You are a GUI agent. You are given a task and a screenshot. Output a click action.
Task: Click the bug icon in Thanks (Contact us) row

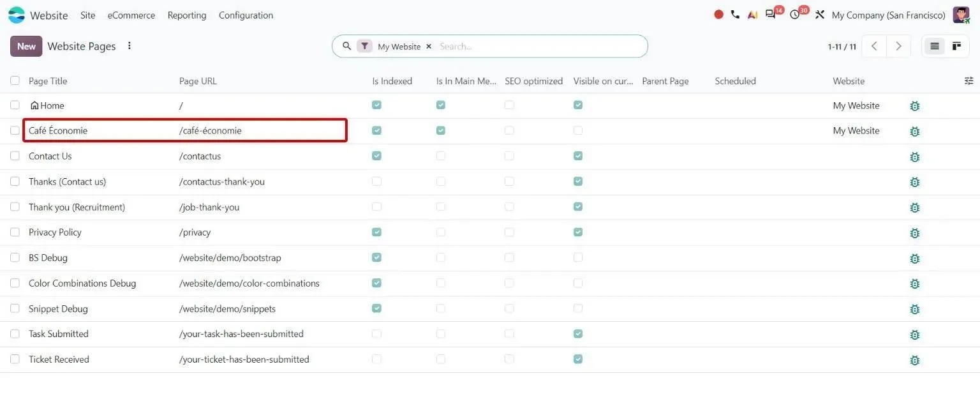[914, 183]
